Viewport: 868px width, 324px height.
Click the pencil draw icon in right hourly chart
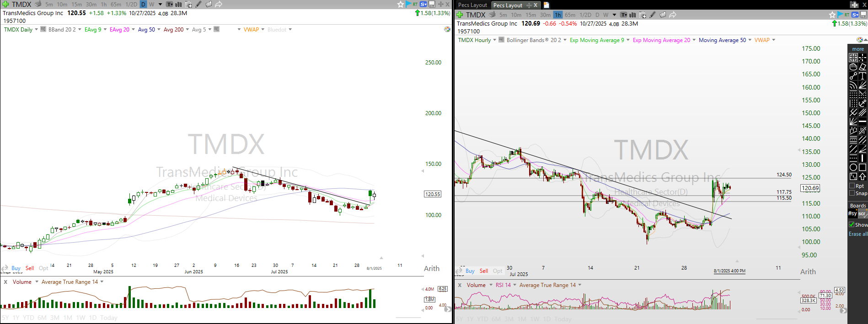click(653, 15)
